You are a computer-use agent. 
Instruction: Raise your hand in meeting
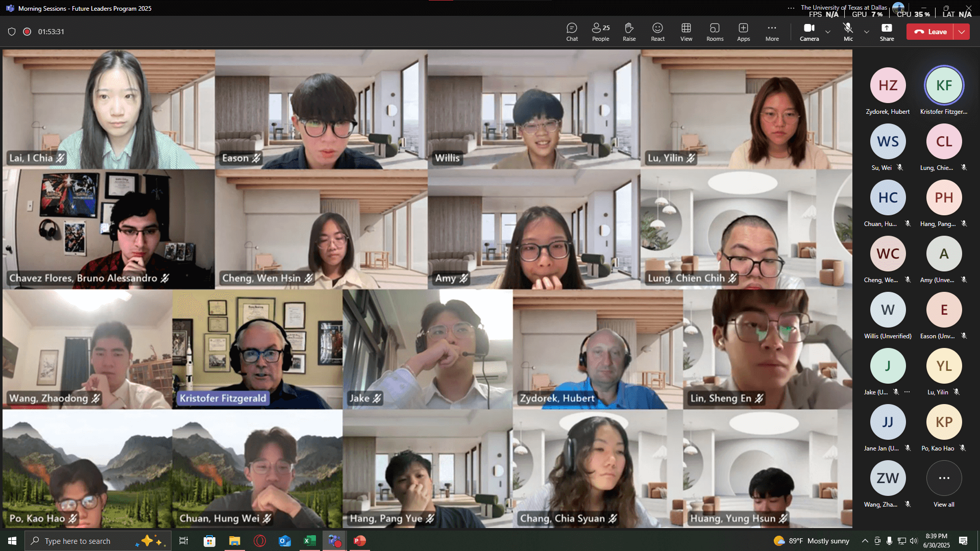pyautogui.click(x=629, y=32)
